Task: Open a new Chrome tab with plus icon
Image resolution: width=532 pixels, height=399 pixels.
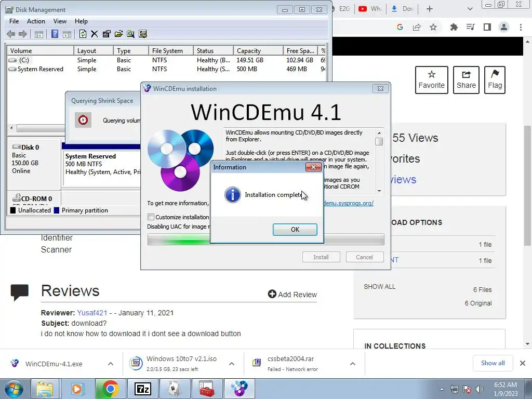Action: (430, 9)
